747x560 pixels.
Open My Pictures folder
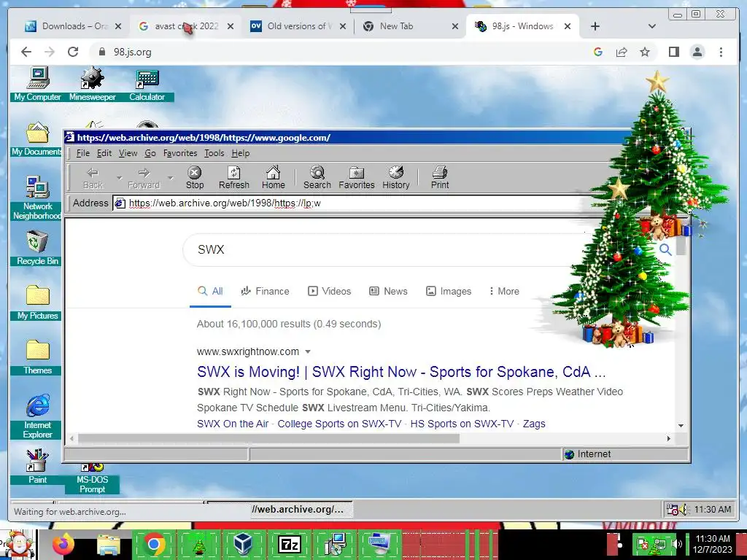click(x=38, y=303)
